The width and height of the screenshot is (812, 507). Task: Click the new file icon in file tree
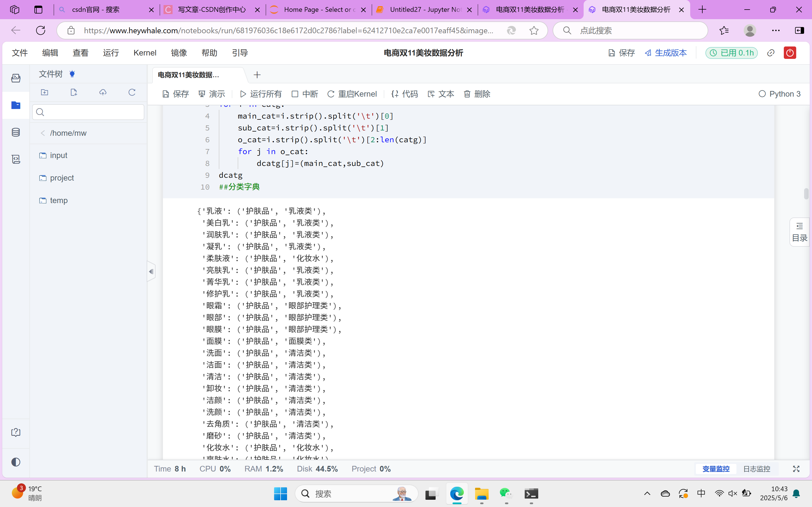tap(74, 92)
